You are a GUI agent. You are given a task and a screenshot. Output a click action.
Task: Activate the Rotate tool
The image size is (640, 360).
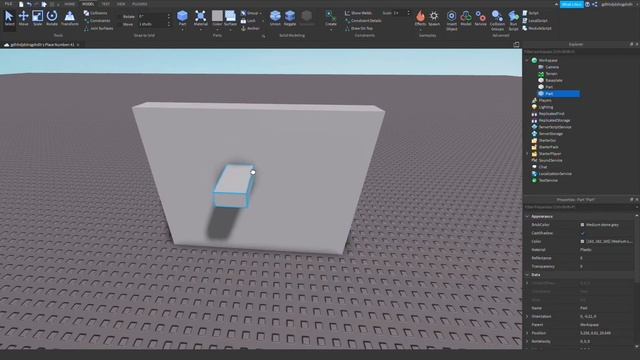click(52, 18)
